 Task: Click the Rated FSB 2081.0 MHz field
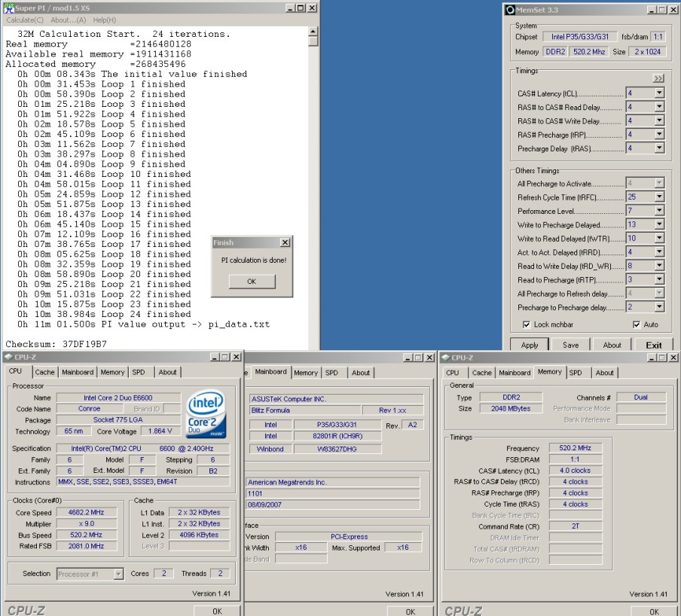coord(86,546)
